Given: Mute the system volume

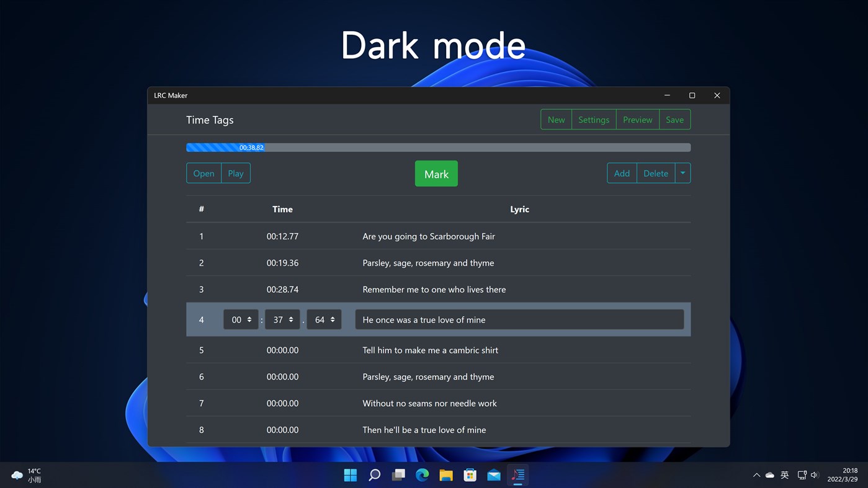Looking at the screenshot, I should click(x=814, y=474).
